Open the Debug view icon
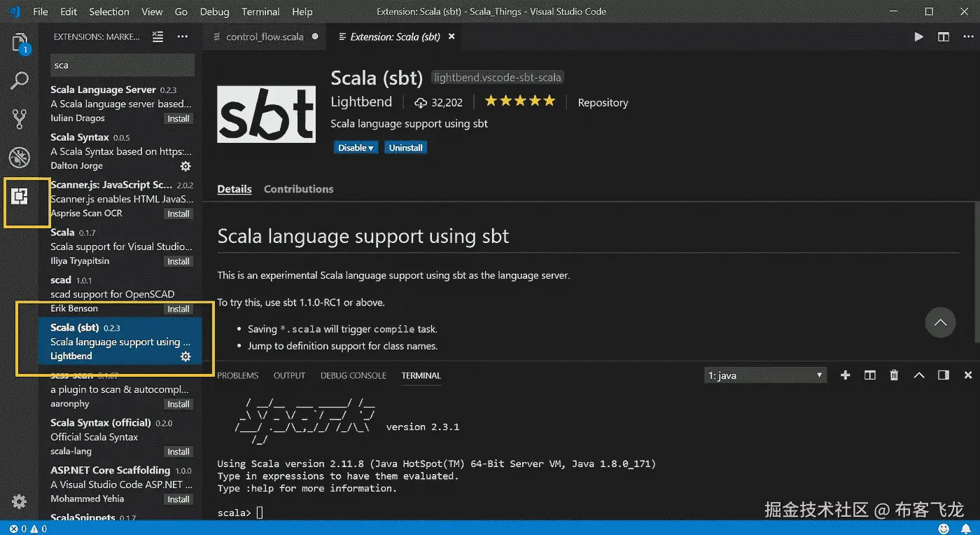This screenshot has height=535, width=980. click(x=20, y=158)
